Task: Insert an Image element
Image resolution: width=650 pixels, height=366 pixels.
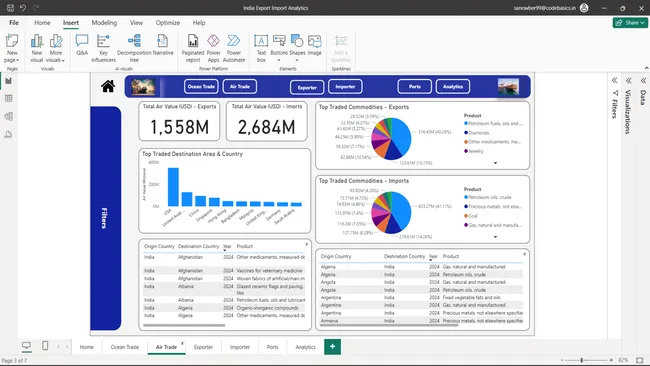Action: pyautogui.click(x=315, y=45)
